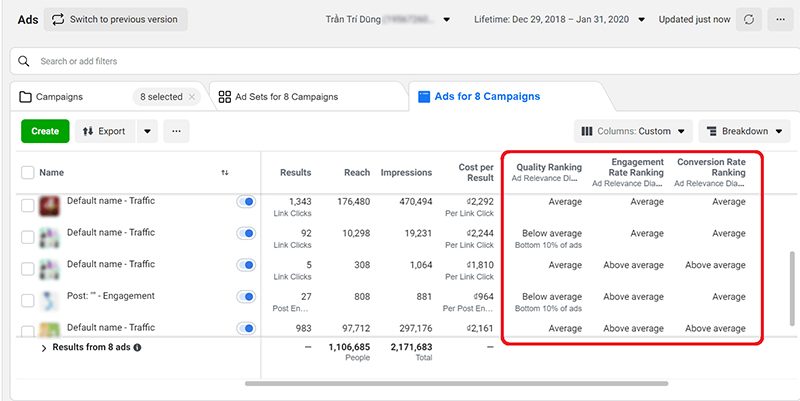800x401 pixels.
Task: Click the ₫2,292 cost per result value
Action: [480, 202]
